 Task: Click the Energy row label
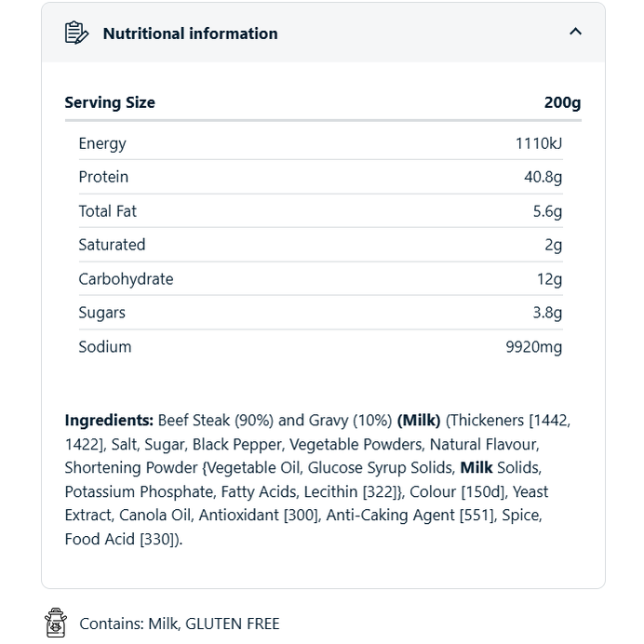(x=102, y=143)
